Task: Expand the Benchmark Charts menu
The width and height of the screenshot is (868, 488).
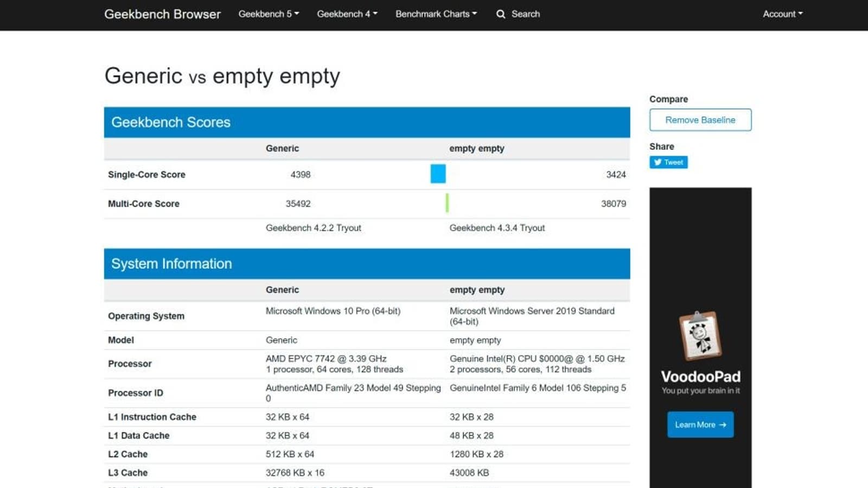Action: tap(436, 14)
